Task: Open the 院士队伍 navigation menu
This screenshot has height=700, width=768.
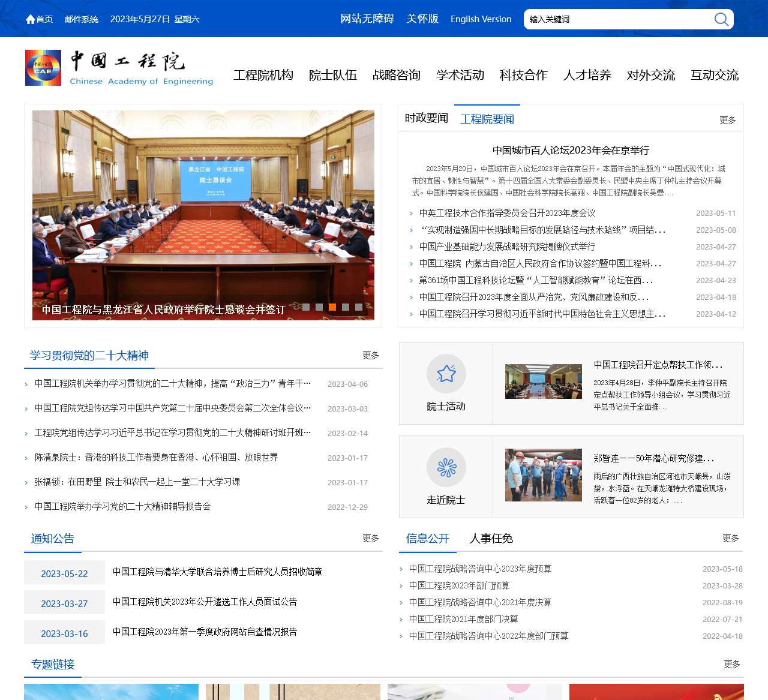Action: tap(332, 75)
